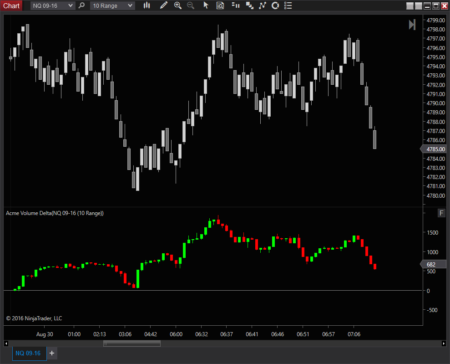This screenshot has height=364, width=450.
Task: Click the Chart menu label
Action: click(x=11, y=5)
